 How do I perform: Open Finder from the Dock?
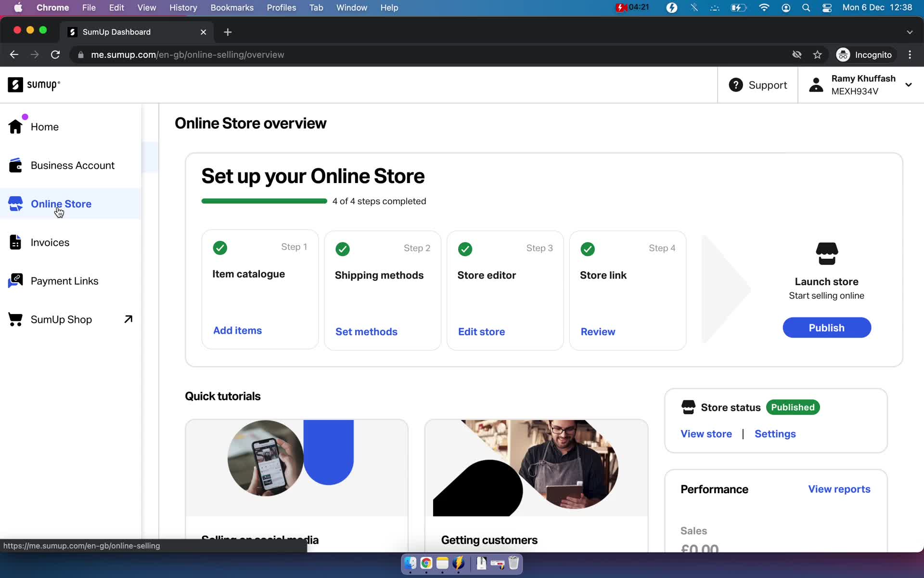[410, 563]
